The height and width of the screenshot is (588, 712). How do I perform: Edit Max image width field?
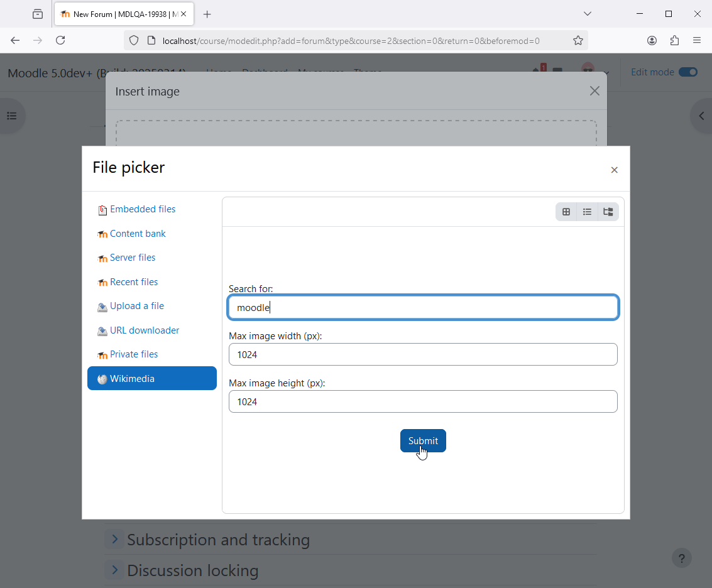coord(423,354)
